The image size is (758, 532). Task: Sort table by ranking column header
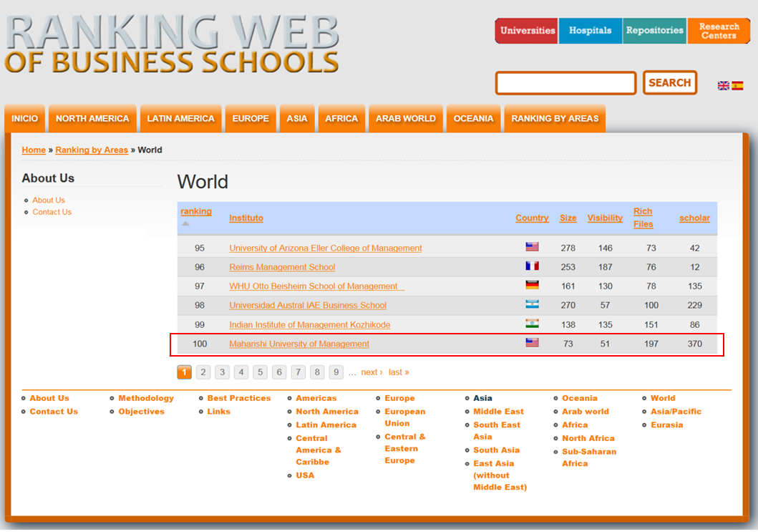196,211
